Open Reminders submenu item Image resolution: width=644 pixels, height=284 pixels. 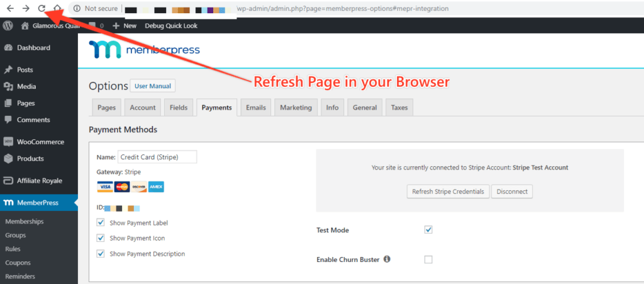[20, 276]
